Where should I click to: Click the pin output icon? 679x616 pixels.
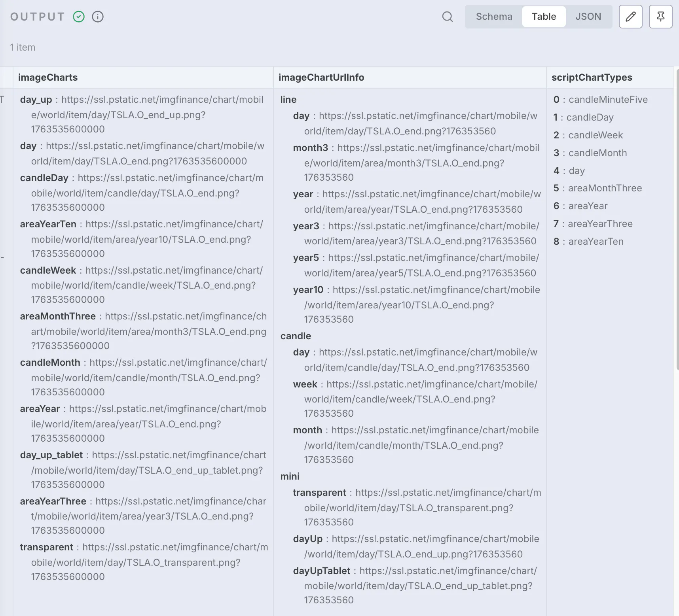coord(660,17)
